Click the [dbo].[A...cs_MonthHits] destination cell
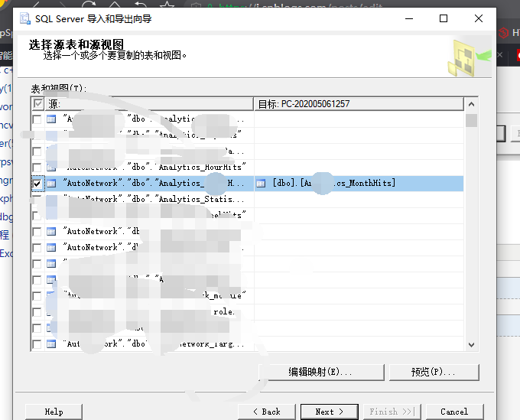 pos(359,184)
